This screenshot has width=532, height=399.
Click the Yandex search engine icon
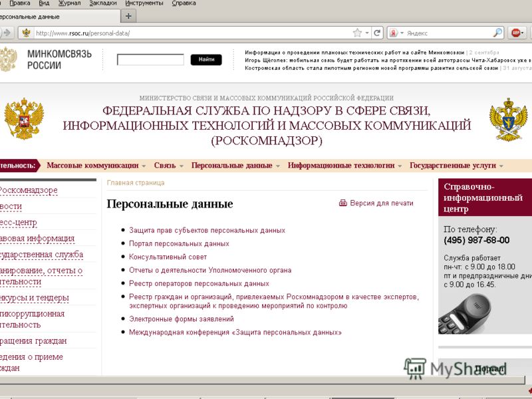[394, 33]
